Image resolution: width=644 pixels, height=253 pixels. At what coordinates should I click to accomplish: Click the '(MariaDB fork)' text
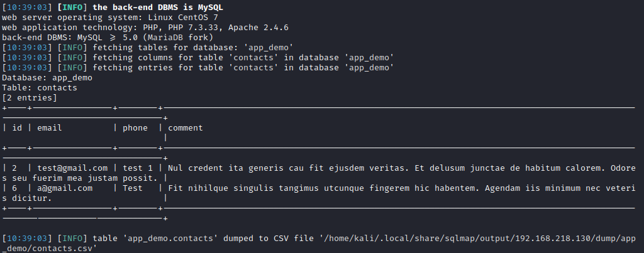pos(178,38)
